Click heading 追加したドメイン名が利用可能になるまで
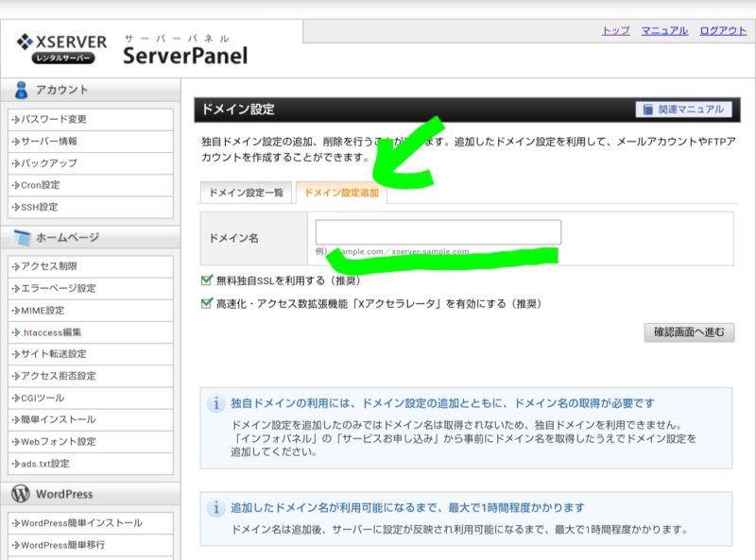 (407, 507)
